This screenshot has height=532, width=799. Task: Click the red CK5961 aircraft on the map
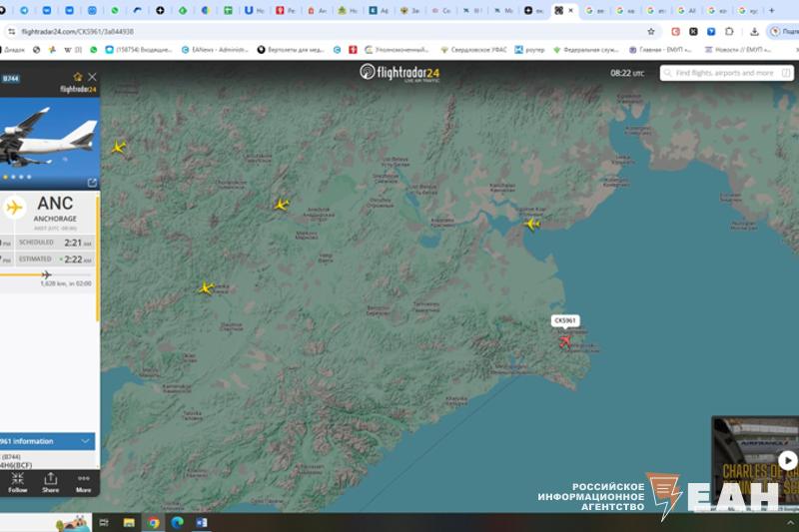565,341
